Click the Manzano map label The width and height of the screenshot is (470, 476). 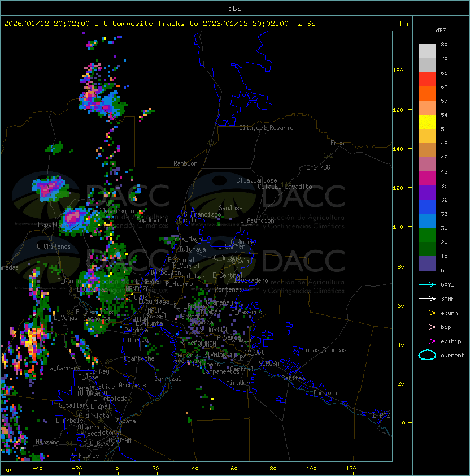tap(47, 442)
